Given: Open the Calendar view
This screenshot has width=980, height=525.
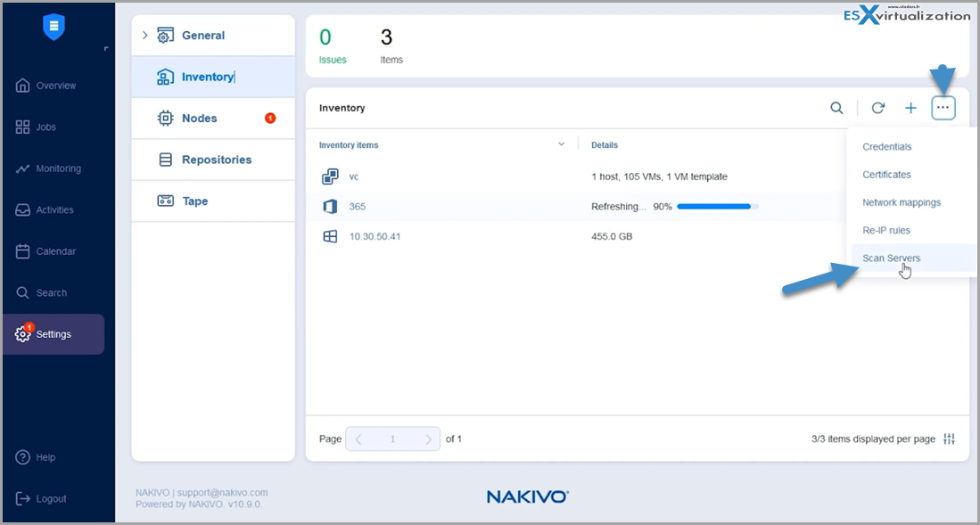Looking at the screenshot, I should tap(45, 251).
